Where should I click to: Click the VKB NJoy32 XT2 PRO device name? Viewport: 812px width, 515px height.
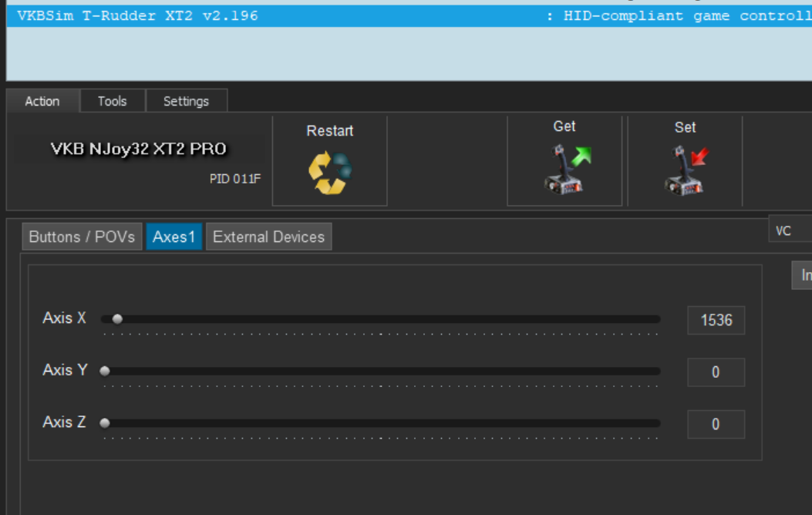click(138, 149)
